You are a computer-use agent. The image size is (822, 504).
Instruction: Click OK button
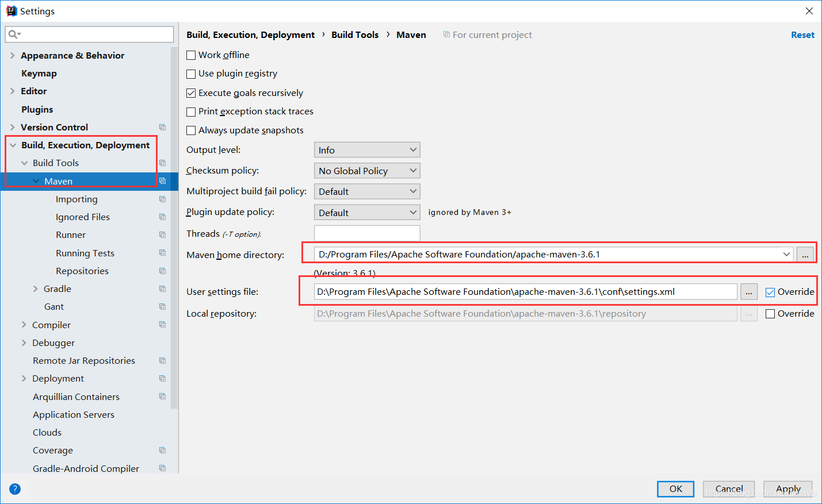click(676, 489)
